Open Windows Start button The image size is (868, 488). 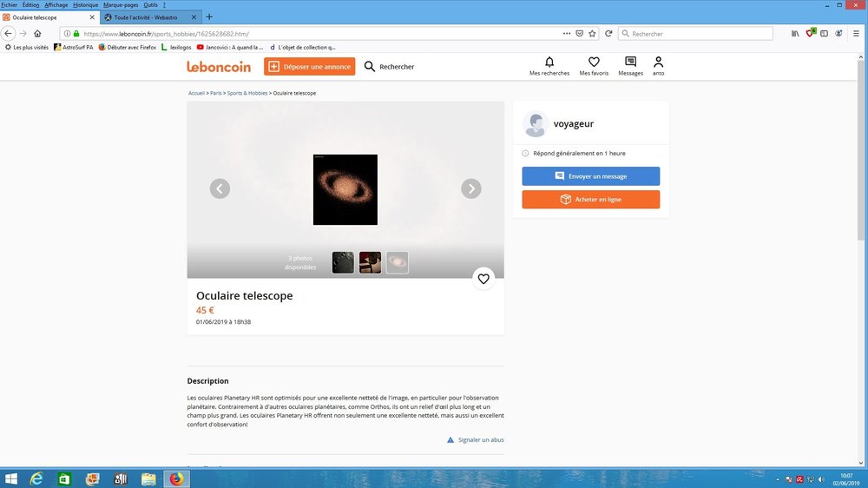tap(11, 478)
